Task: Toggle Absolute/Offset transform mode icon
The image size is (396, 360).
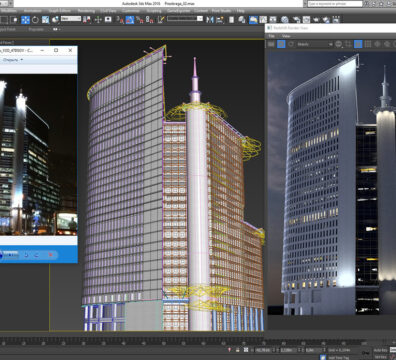Action: click(246, 350)
